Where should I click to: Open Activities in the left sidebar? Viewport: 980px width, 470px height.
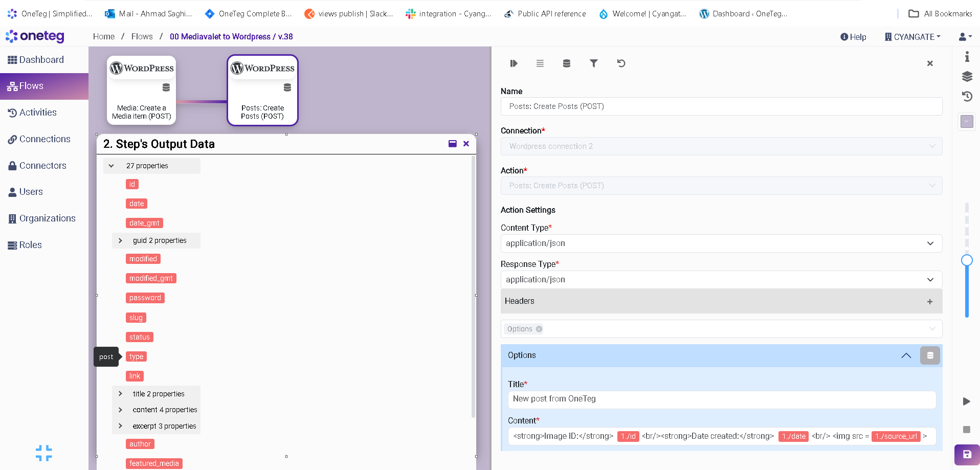pyautogui.click(x=38, y=113)
